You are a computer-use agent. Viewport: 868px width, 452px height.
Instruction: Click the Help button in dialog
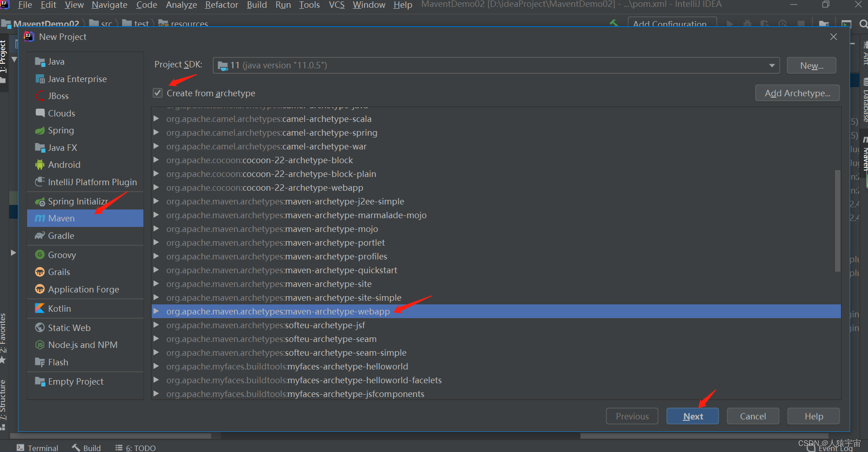coord(813,416)
